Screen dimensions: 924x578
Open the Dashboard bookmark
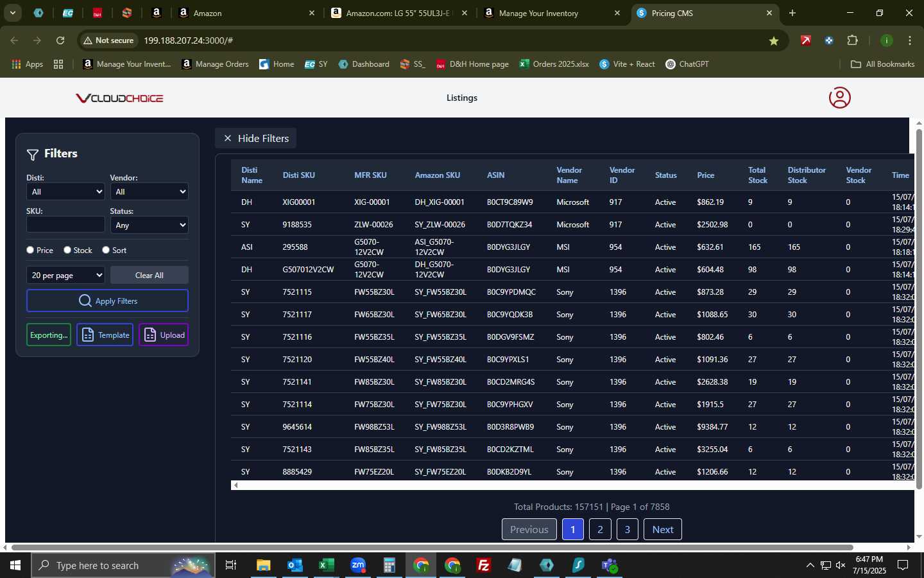pyautogui.click(x=364, y=64)
